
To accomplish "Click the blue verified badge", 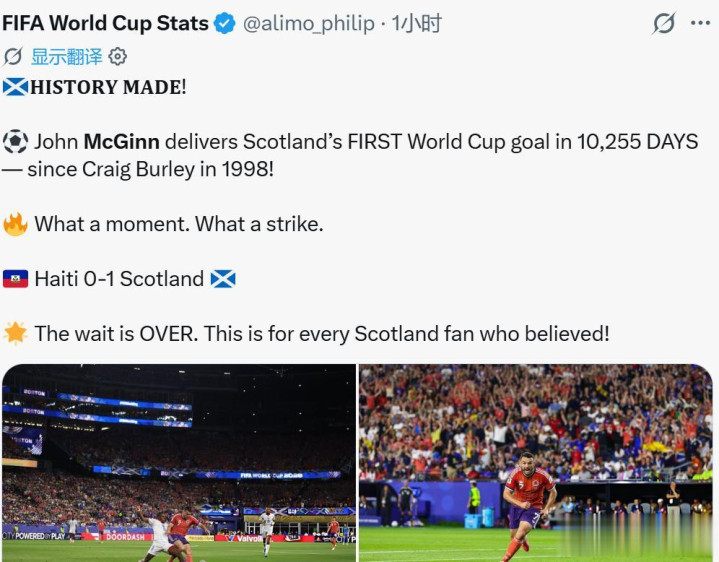I will point(224,23).
